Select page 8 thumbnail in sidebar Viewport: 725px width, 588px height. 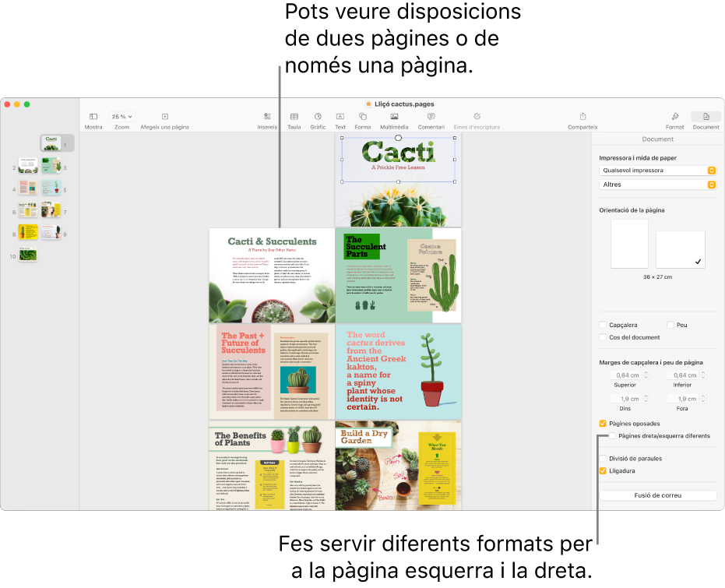pos(28,231)
